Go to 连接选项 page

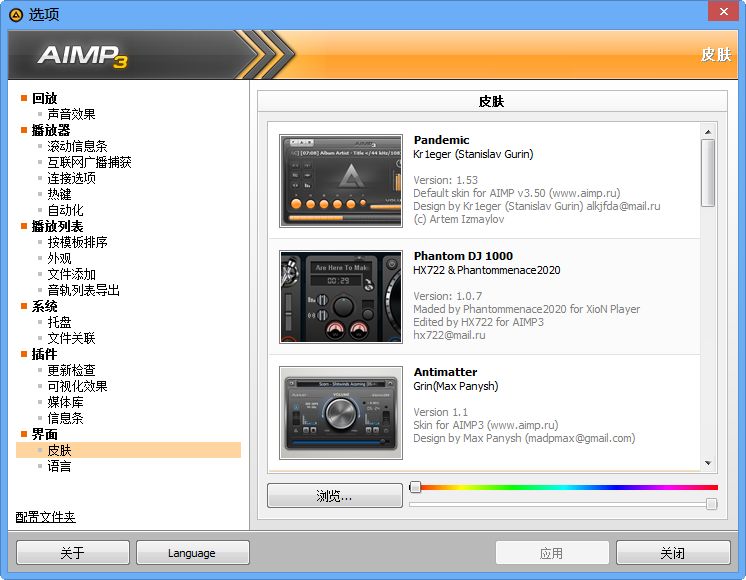pyautogui.click(x=71, y=178)
